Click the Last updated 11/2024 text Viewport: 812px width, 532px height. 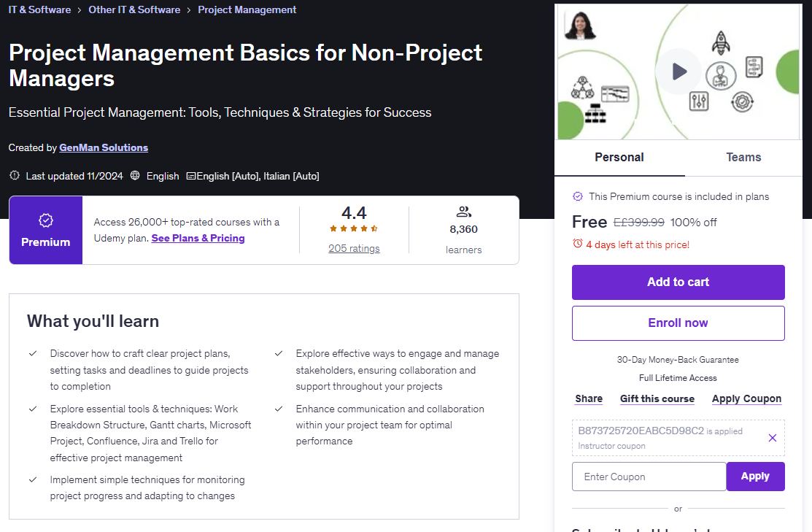point(74,176)
